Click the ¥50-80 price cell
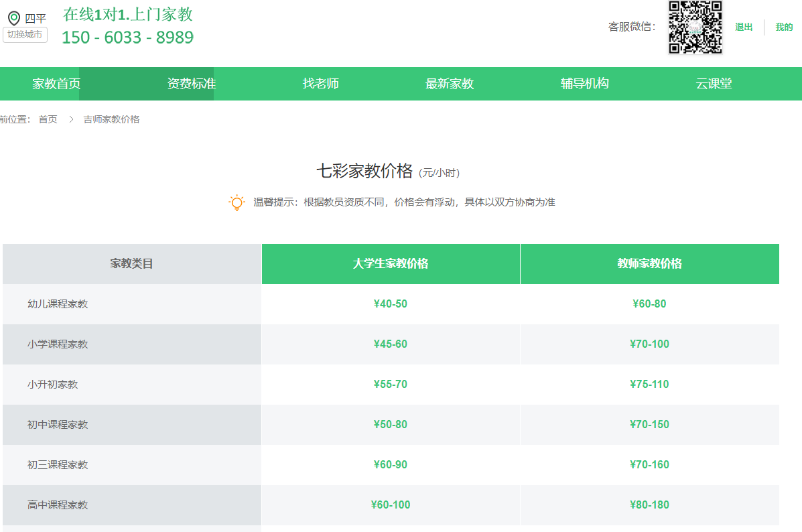Screen dimensions: 802x532 [x=390, y=425]
